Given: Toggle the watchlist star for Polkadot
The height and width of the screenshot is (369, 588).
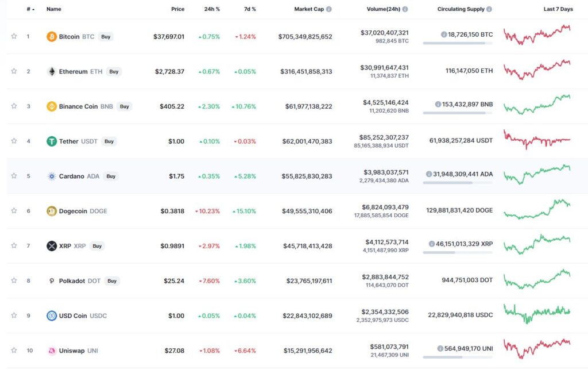Looking at the screenshot, I should 14,281.
